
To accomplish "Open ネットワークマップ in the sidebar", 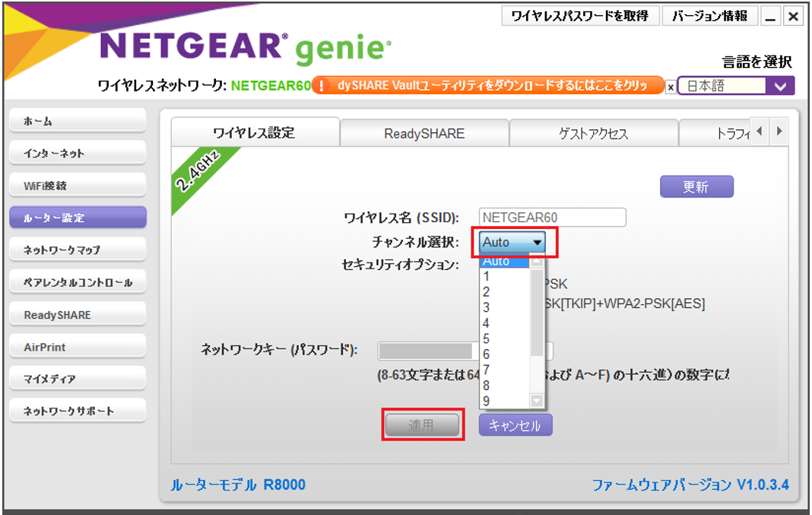I will (x=78, y=250).
